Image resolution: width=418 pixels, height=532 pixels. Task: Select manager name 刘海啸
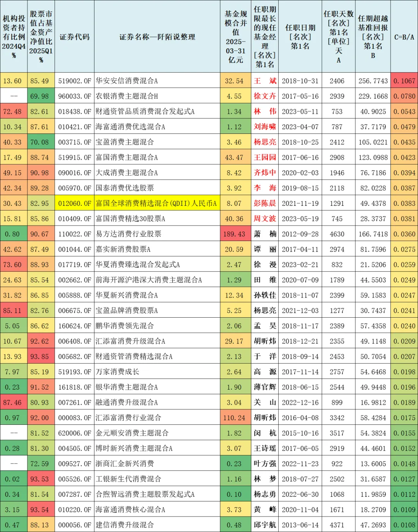click(x=265, y=127)
